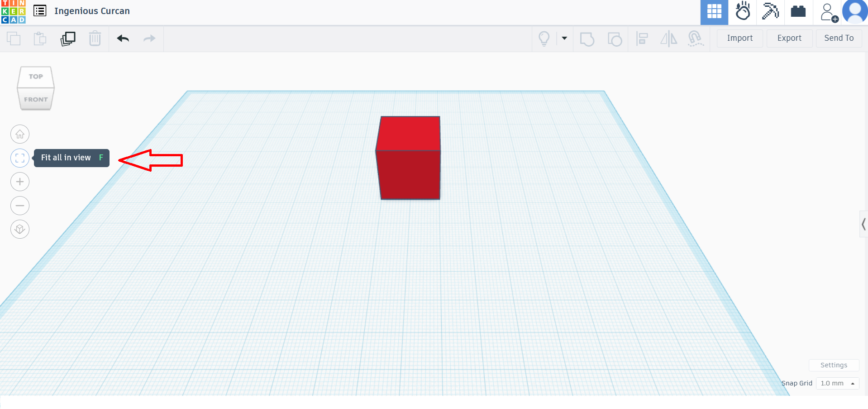Screen dimensions: 868x409
Task: Click the Export button
Action: (789, 38)
